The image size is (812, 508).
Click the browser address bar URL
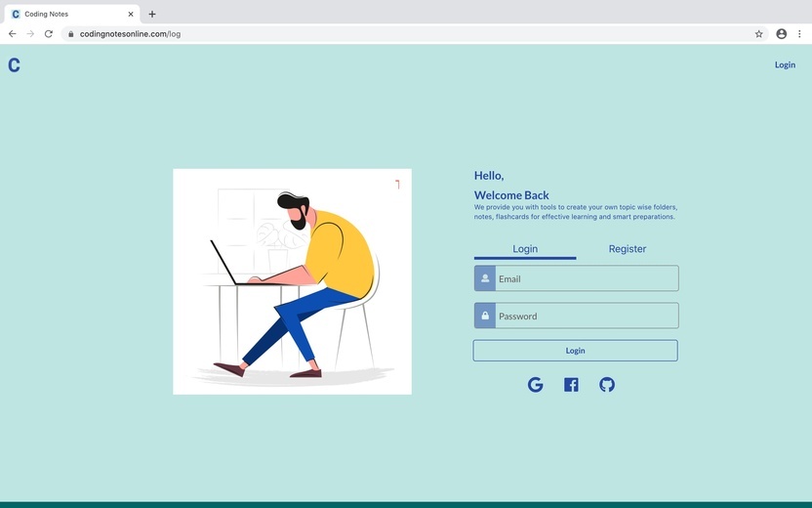130,34
